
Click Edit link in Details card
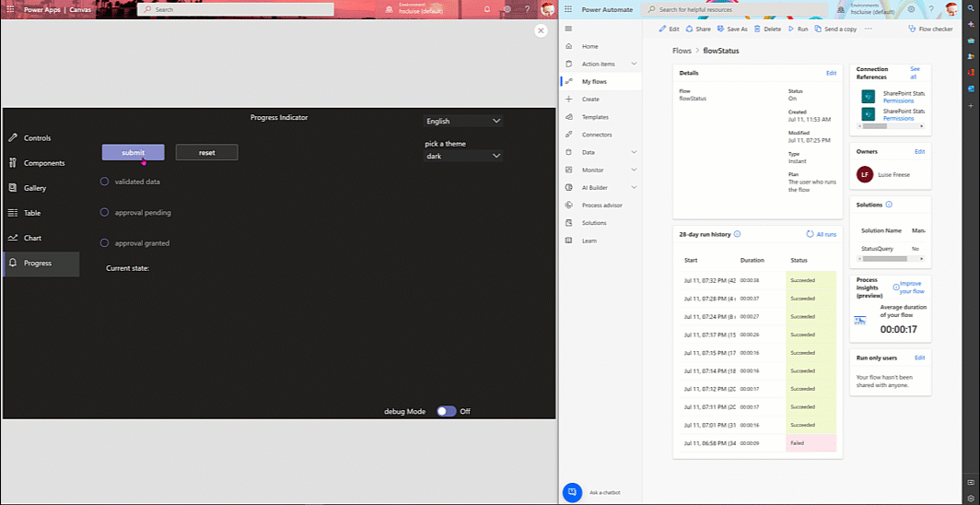point(831,73)
